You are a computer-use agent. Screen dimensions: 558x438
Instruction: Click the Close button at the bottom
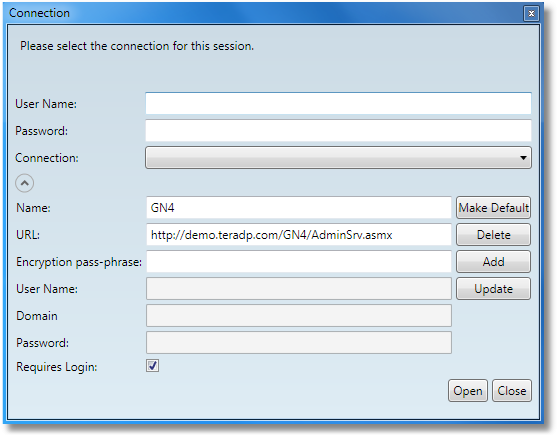[512, 391]
